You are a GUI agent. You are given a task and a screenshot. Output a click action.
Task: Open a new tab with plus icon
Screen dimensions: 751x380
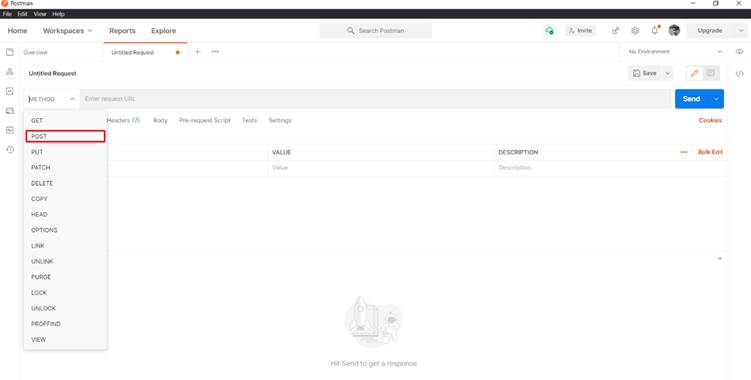pos(197,52)
